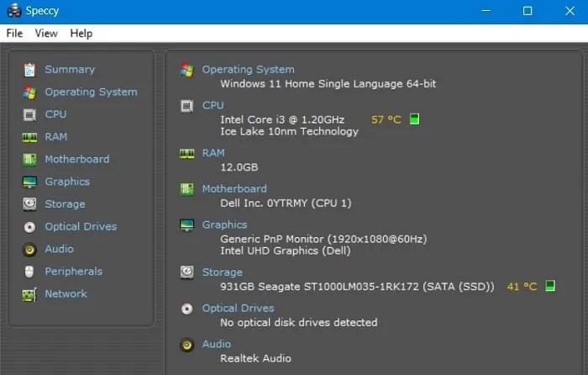The width and height of the screenshot is (588, 375).
Task: Click the Graphics monitor icon in sidebar
Action: pos(29,182)
